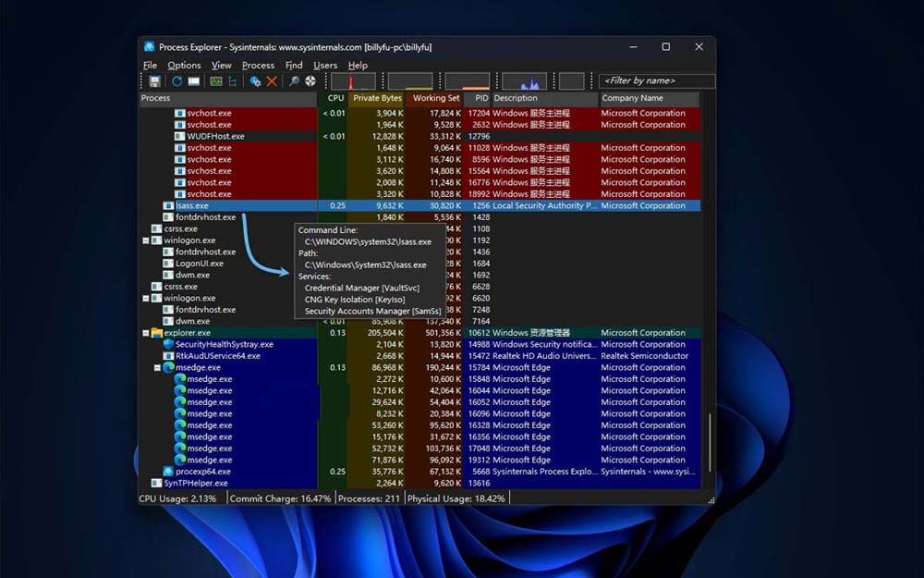Sort by Working Set column header

tap(435, 98)
